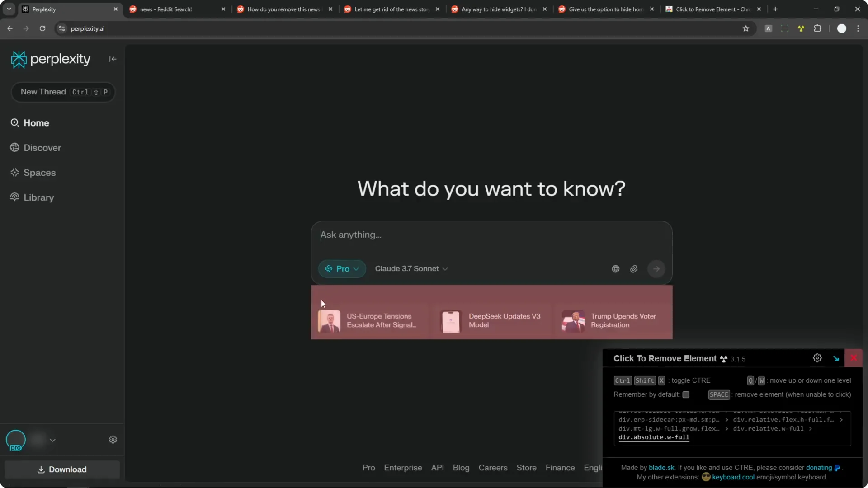Image resolution: width=868 pixels, height=488 pixels.
Task: Submit the query with the arrow button
Action: [656, 268]
